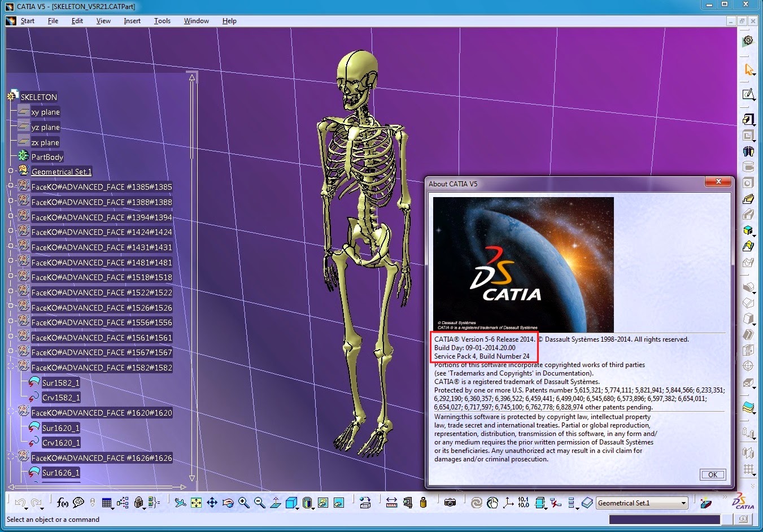Click the manipulation hand icon in bottom toolbar
The width and height of the screenshot is (763, 532).
click(x=492, y=503)
